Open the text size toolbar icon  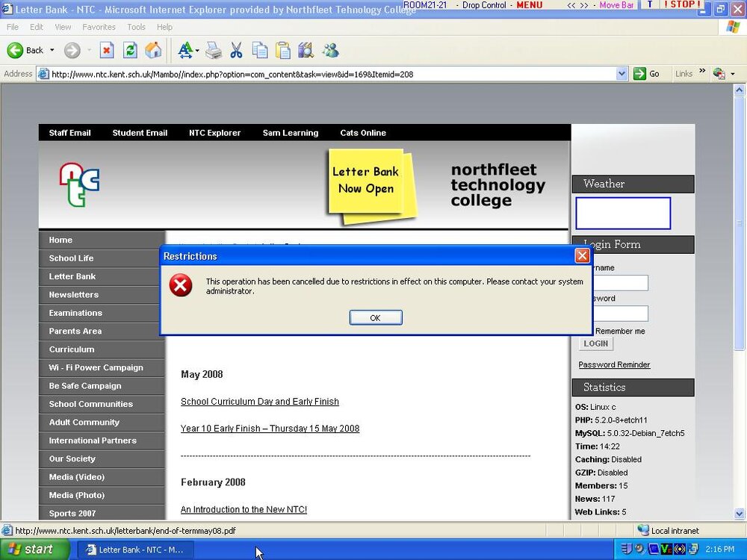(x=185, y=50)
